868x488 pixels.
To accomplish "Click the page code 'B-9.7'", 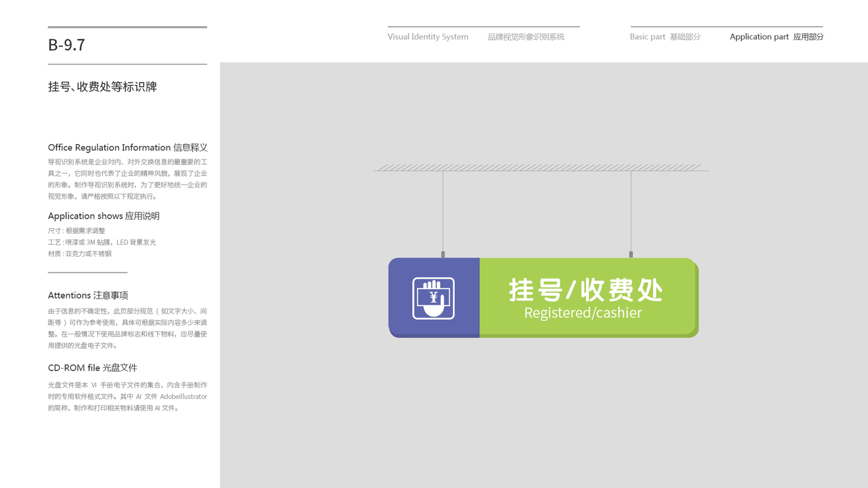I will click(66, 45).
